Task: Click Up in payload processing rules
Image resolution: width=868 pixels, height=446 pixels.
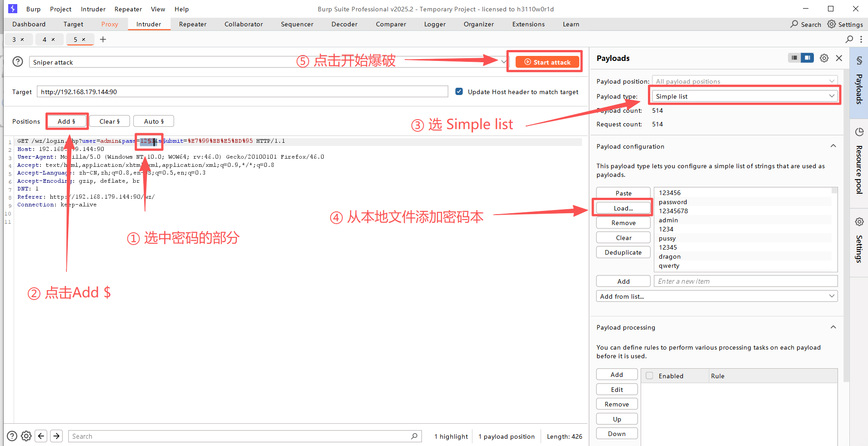Action: tap(617, 419)
